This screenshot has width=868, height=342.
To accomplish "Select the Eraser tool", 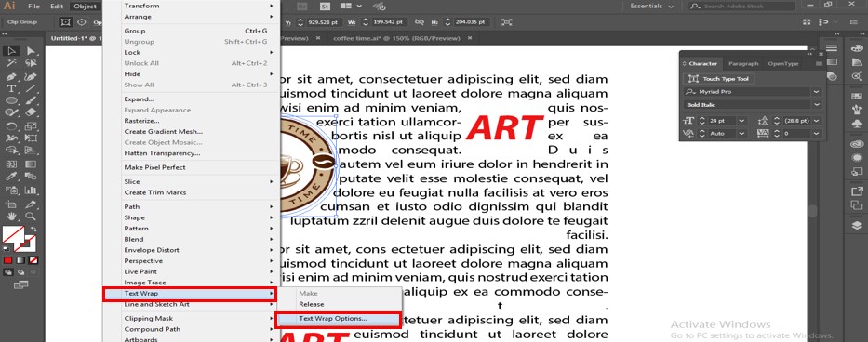I will click(x=31, y=112).
